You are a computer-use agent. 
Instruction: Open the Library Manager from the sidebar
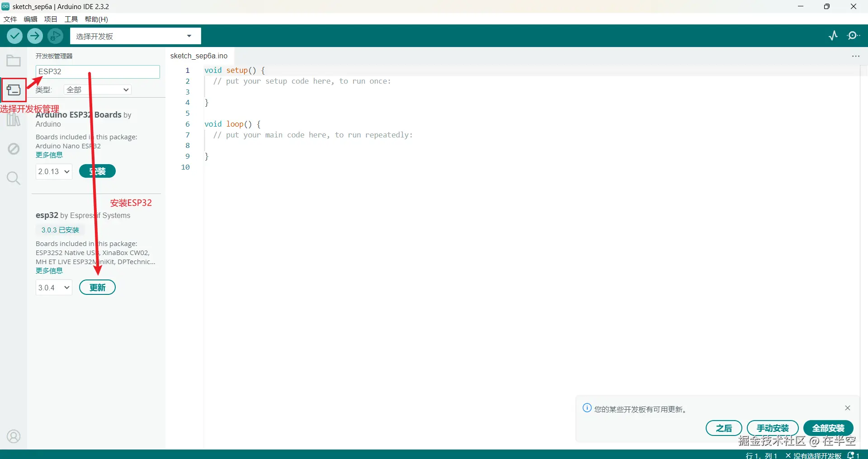coord(14,119)
